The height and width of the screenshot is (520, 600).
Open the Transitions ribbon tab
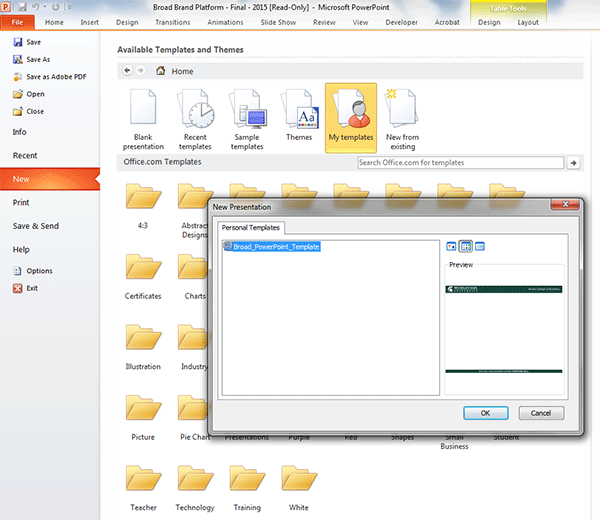click(173, 23)
